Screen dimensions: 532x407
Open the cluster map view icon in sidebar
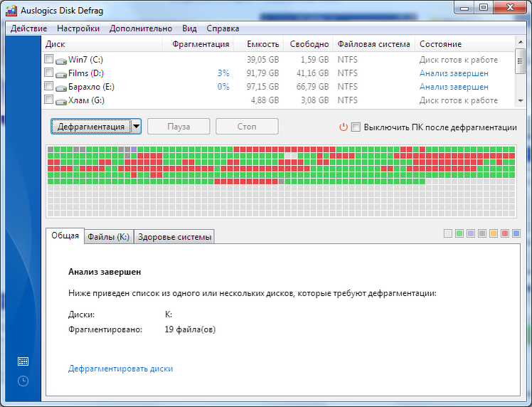click(x=23, y=361)
